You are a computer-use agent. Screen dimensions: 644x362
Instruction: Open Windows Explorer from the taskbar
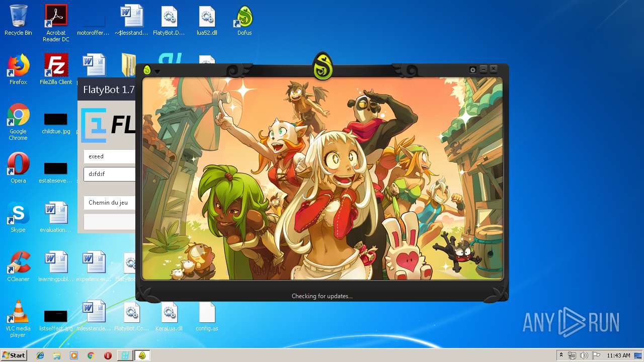pyautogui.click(x=57, y=355)
